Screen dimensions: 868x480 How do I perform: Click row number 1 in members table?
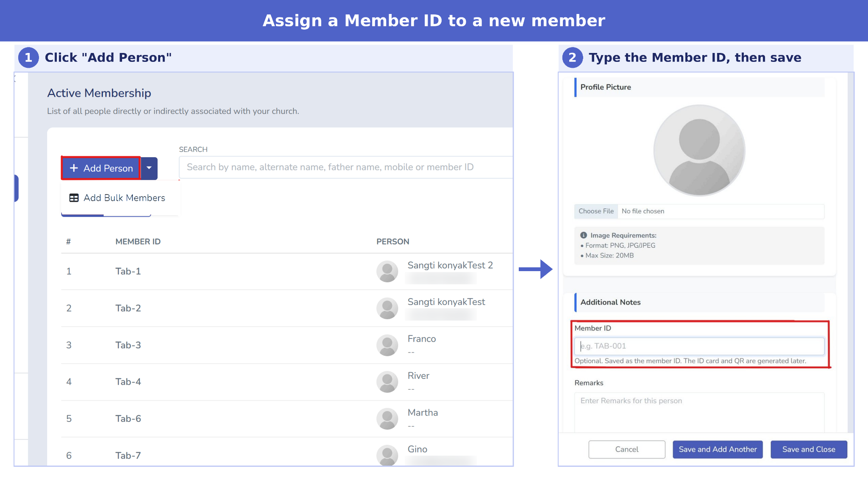[x=69, y=271]
